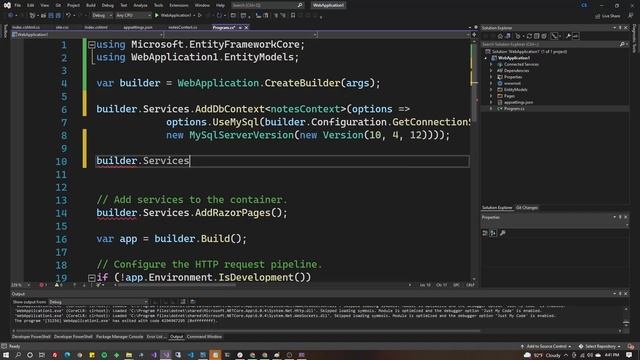Image resolution: width=640 pixels, height=360 pixels.
Task: Click Solution Explorer Properties wrench icon
Action: click(x=568, y=36)
